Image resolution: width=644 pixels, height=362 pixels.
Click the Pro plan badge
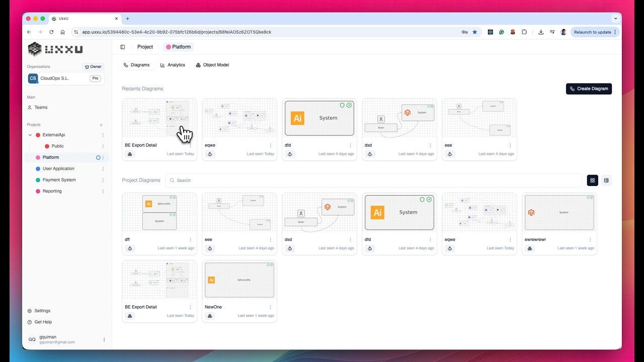pyautogui.click(x=95, y=78)
